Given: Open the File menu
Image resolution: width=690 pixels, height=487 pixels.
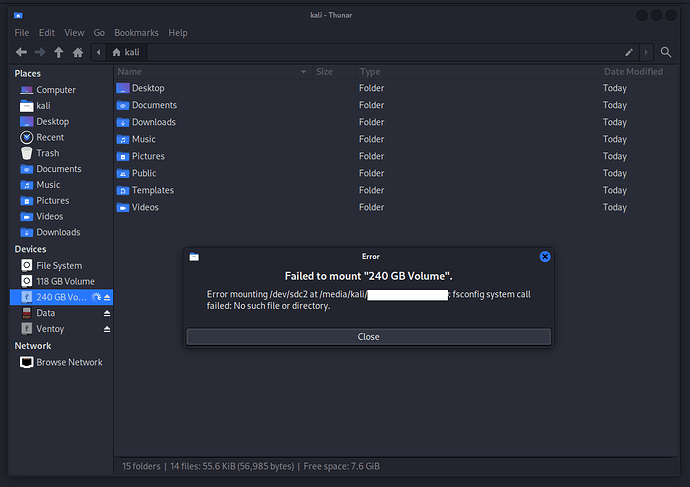Looking at the screenshot, I should tap(22, 33).
